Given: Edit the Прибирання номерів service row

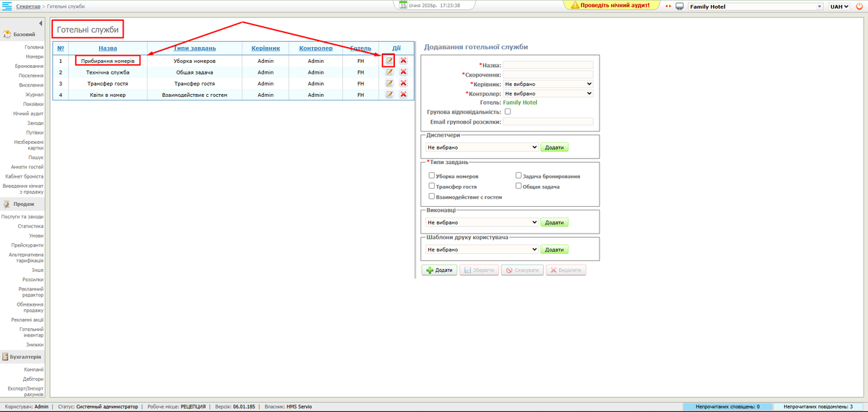Looking at the screenshot, I should 389,61.
